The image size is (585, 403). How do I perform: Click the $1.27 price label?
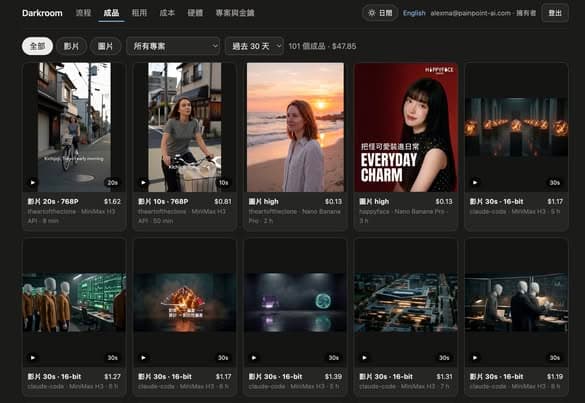[112, 377]
